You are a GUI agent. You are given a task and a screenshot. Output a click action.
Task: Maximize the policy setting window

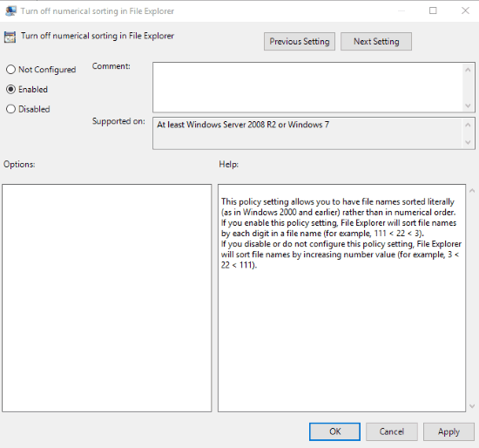point(433,10)
